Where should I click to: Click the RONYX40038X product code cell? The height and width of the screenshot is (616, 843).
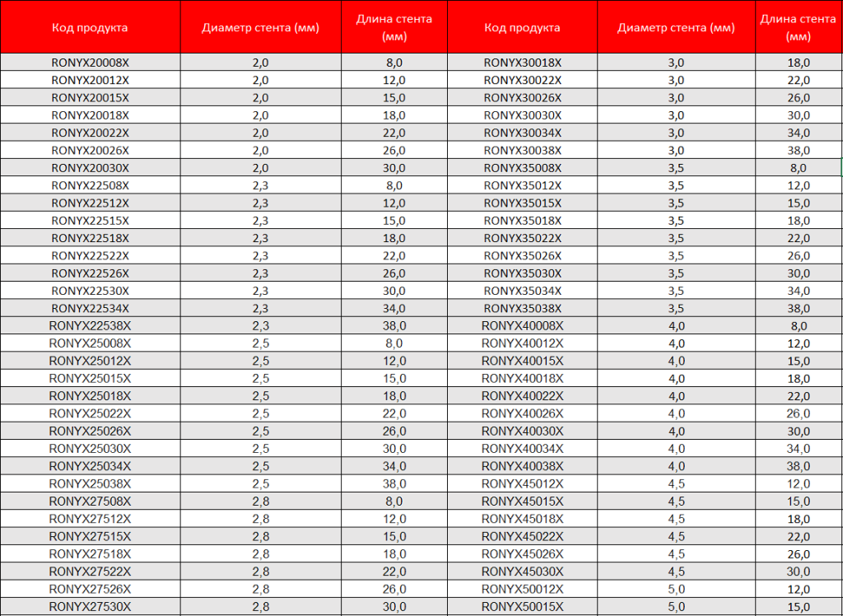[523, 466]
